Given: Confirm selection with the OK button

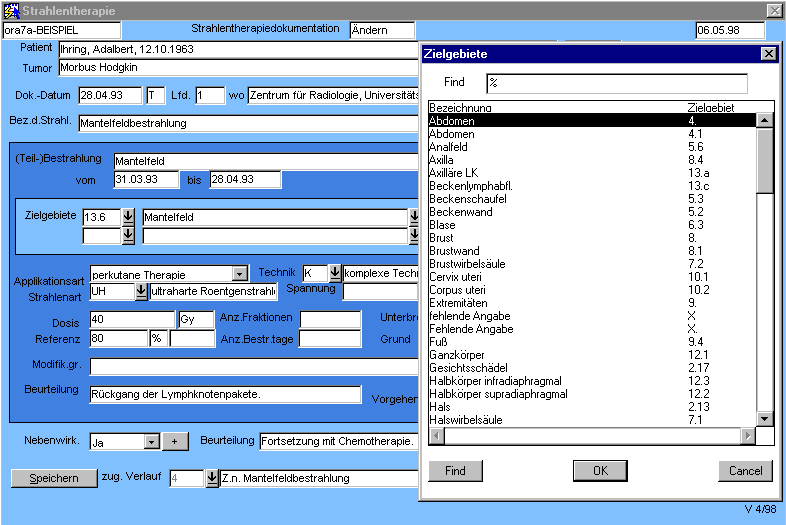Looking at the screenshot, I should click(x=600, y=471).
